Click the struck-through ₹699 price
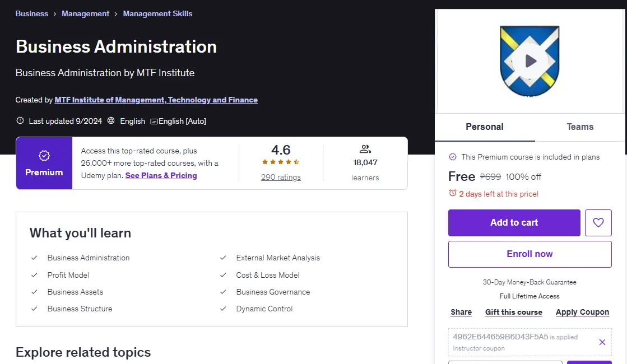 tap(490, 176)
